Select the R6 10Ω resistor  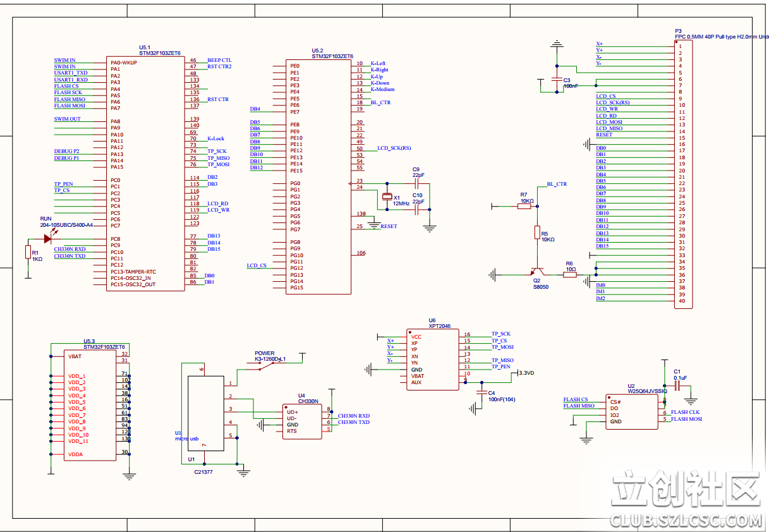coord(570,274)
